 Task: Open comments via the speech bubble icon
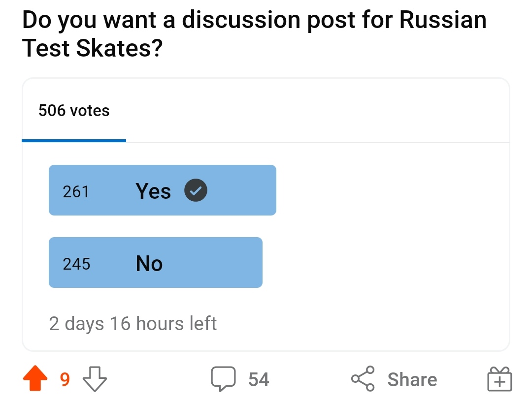point(224,379)
